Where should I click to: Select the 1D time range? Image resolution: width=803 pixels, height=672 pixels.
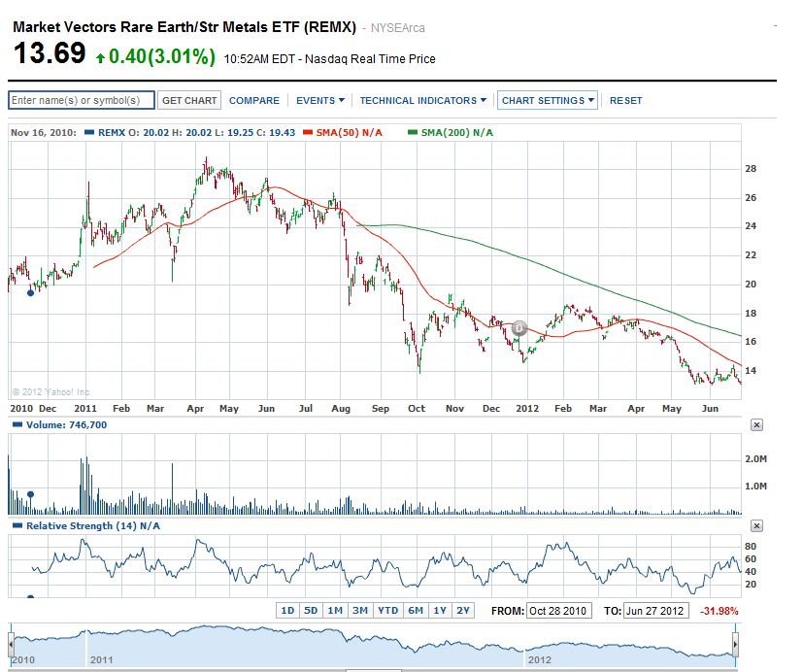(x=287, y=611)
